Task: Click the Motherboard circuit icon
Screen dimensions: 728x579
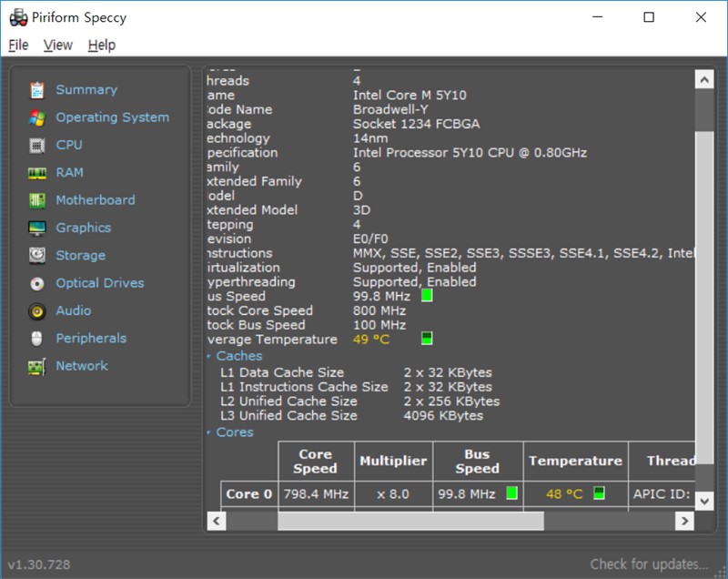Action: 37,200
